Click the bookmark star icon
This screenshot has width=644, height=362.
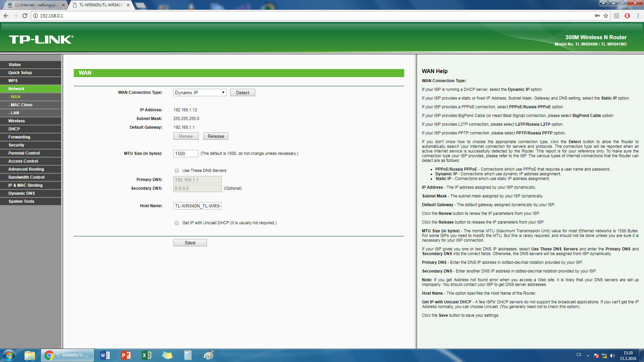coord(606,16)
